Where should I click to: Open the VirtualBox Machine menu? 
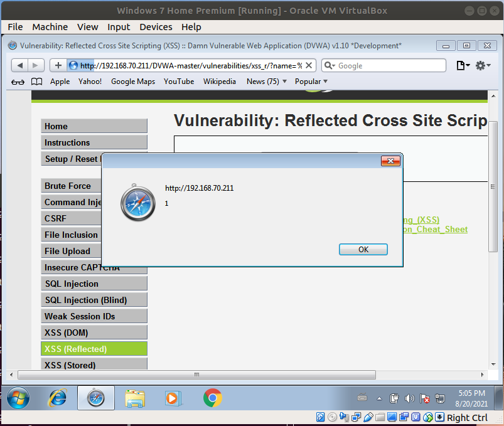[50, 27]
